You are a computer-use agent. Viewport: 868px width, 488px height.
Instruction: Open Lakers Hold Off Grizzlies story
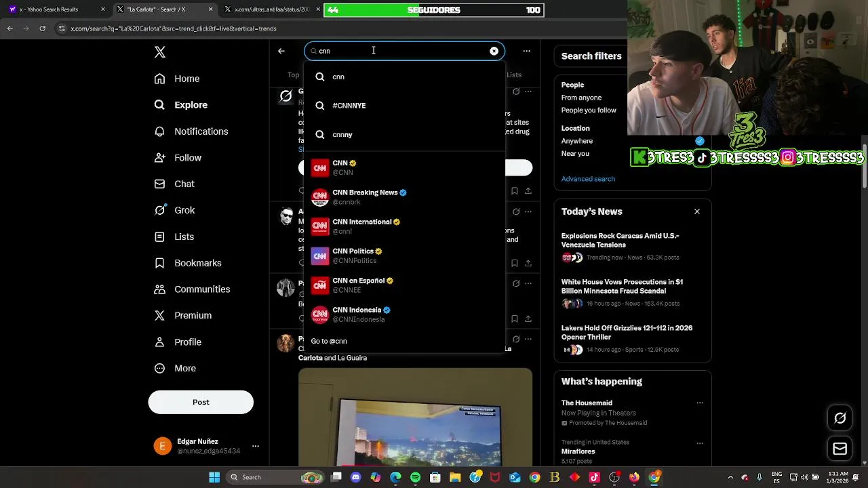tap(632, 338)
